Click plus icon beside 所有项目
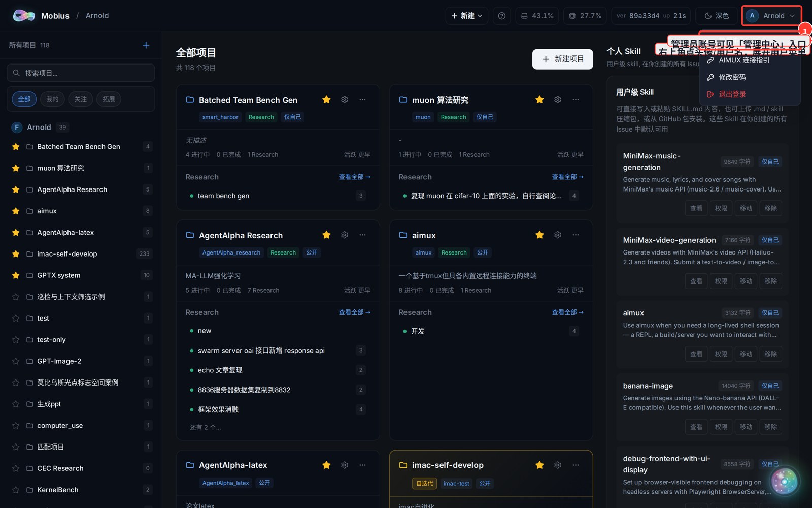Viewport: 812px width, 508px height. [146, 45]
